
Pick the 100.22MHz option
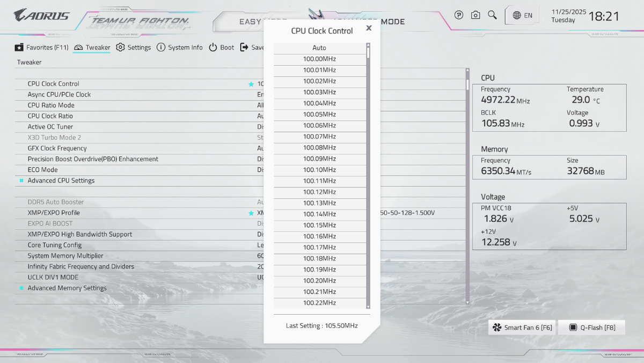pos(319,303)
